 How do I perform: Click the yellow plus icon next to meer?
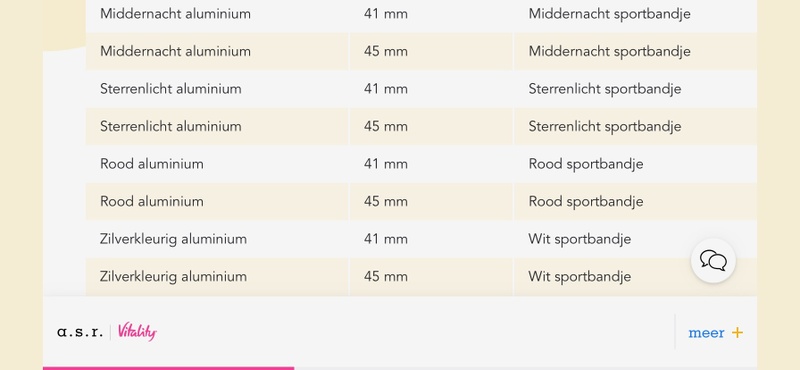(x=737, y=333)
